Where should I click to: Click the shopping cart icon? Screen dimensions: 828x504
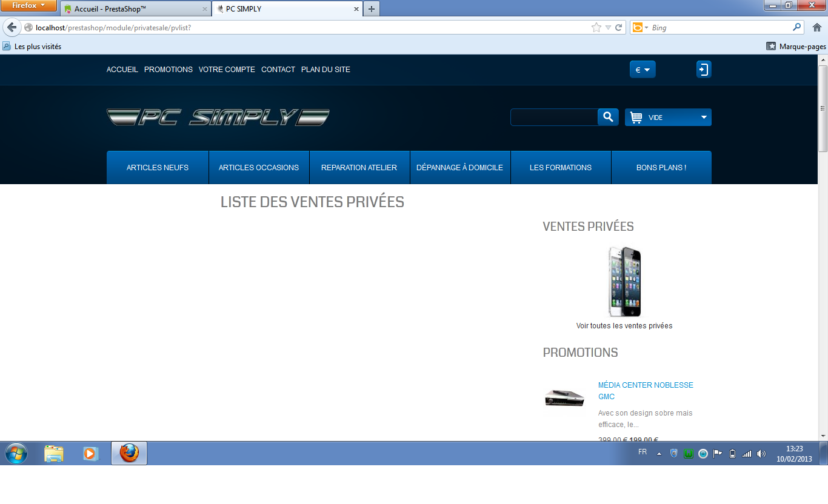636,118
